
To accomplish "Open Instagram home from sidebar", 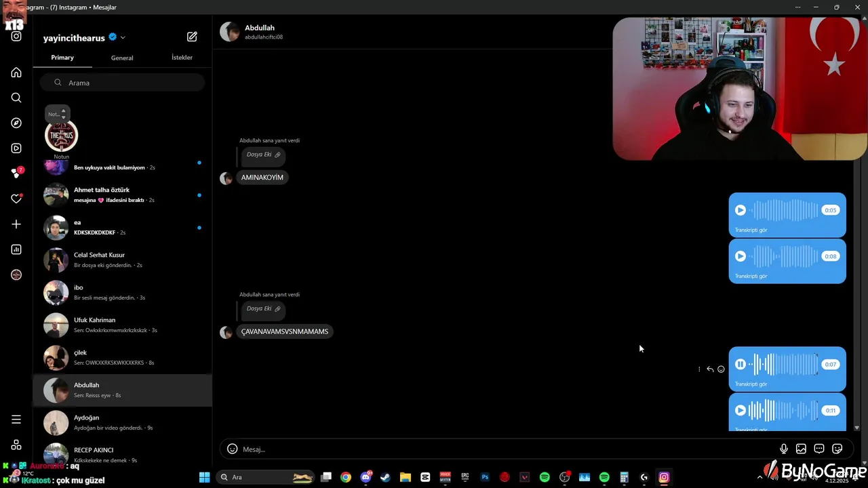I will (16, 73).
